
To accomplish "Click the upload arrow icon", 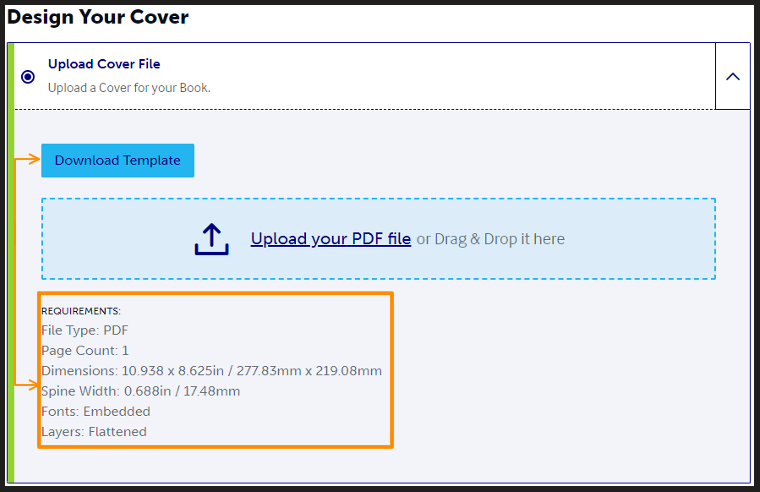I will point(212,239).
